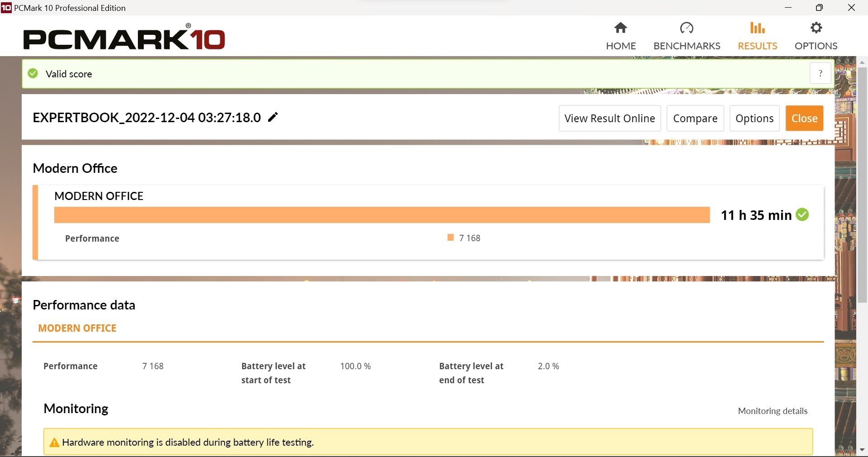Click the scrollbar down arrow
This screenshot has height=457, width=868.
click(862, 450)
